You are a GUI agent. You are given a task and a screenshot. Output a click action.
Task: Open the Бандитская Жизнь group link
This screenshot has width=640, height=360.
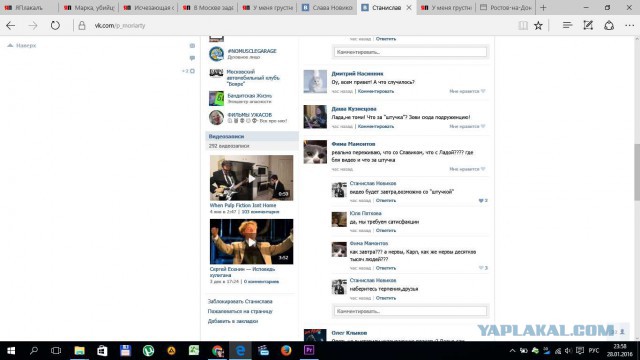pyautogui.click(x=249, y=96)
